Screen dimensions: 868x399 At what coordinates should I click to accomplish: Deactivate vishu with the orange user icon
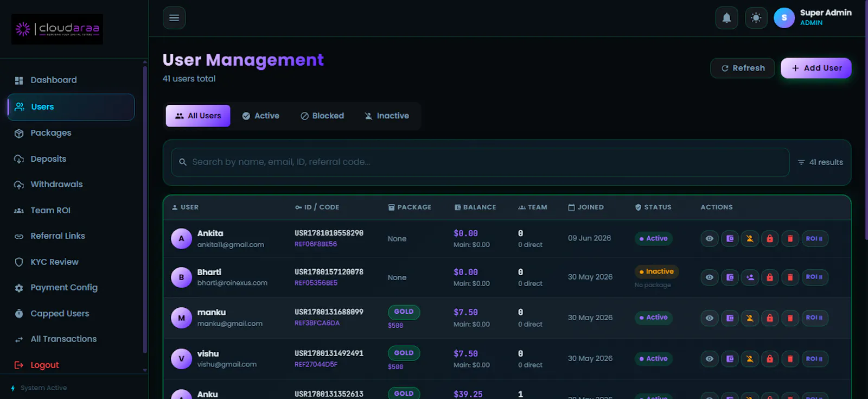750,359
